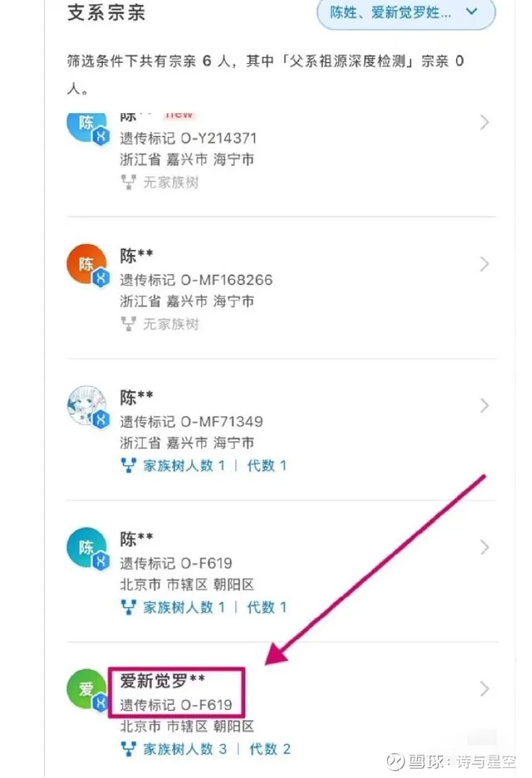Click family tree icon for 爱新觉罗 entry

pos(128,748)
